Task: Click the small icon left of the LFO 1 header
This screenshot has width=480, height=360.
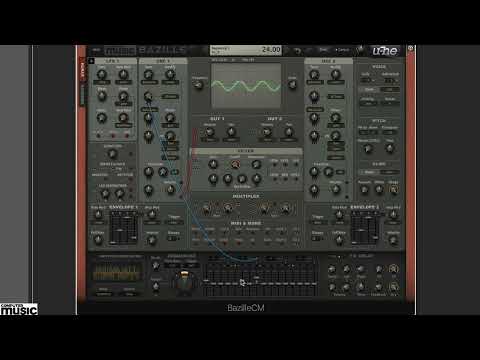Action: [91, 61]
